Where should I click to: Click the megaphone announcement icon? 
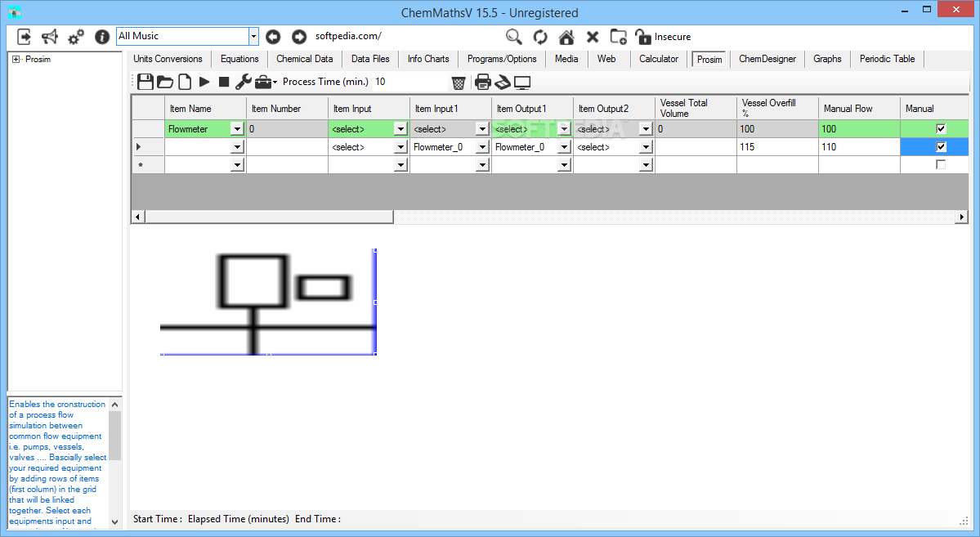(x=49, y=37)
